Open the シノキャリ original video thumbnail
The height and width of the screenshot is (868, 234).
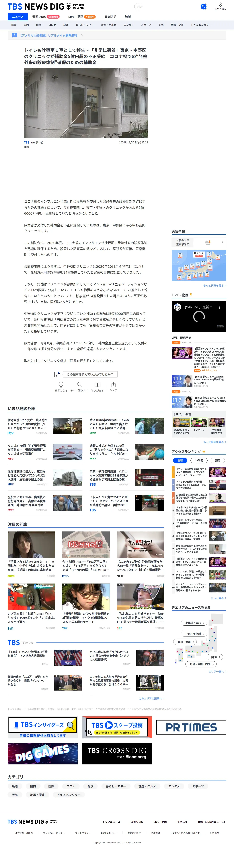(199, 423)
